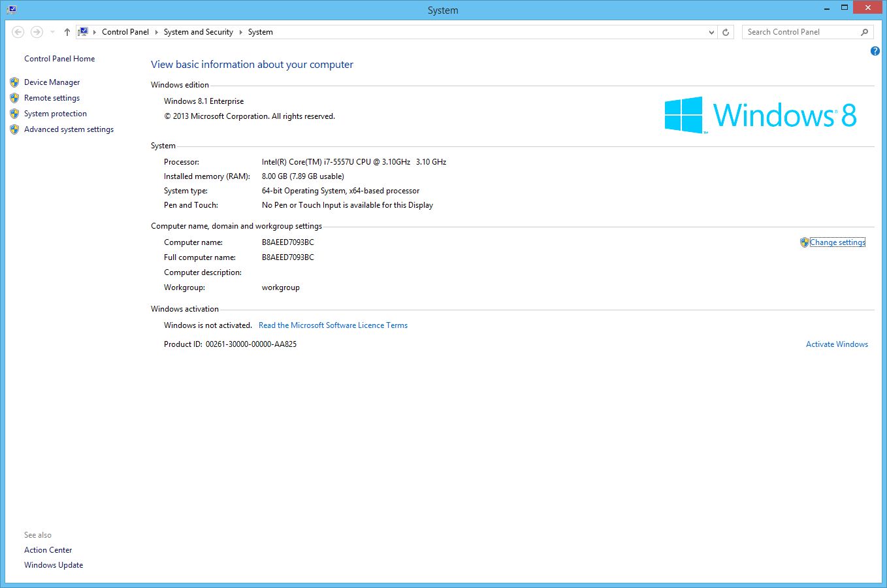Click the Full computer name value B8AEED7093BC
The height and width of the screenshot is (588, 887).
click(x=288, y=257)
